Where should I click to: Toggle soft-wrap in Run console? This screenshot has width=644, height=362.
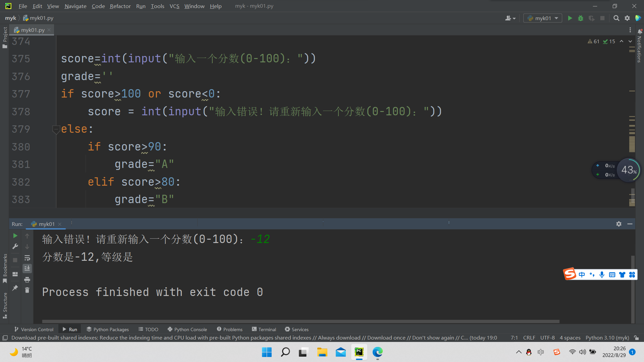point(27,258)
